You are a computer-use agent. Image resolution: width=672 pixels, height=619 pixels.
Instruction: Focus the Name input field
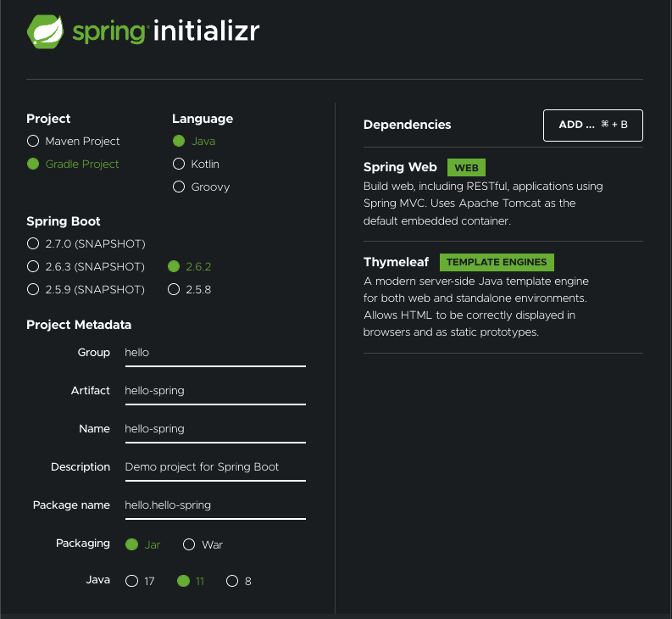215,429
